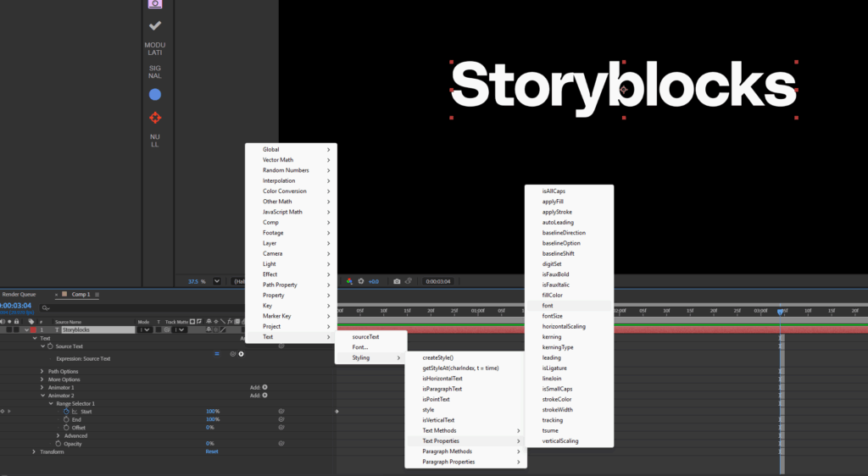868x476 pixels.
Task: Toggle the Opacity property stopwatch
Action: pos(58,443)
